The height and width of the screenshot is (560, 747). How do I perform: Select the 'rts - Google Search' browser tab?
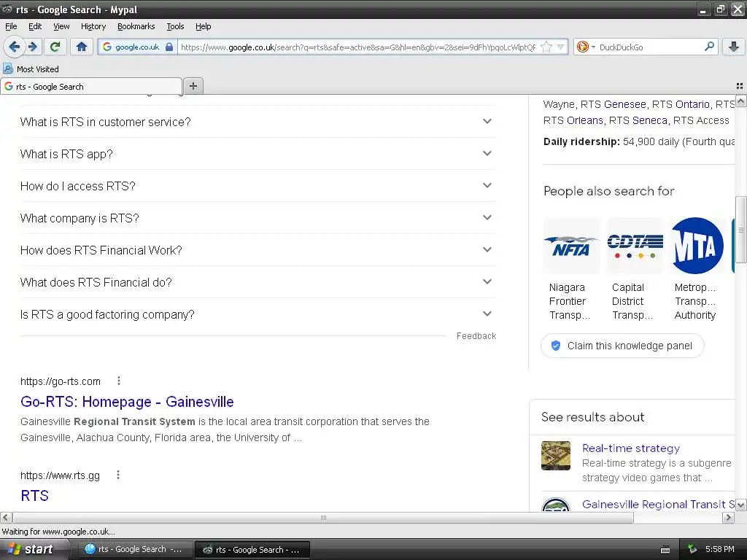click(x=91, y=86)
